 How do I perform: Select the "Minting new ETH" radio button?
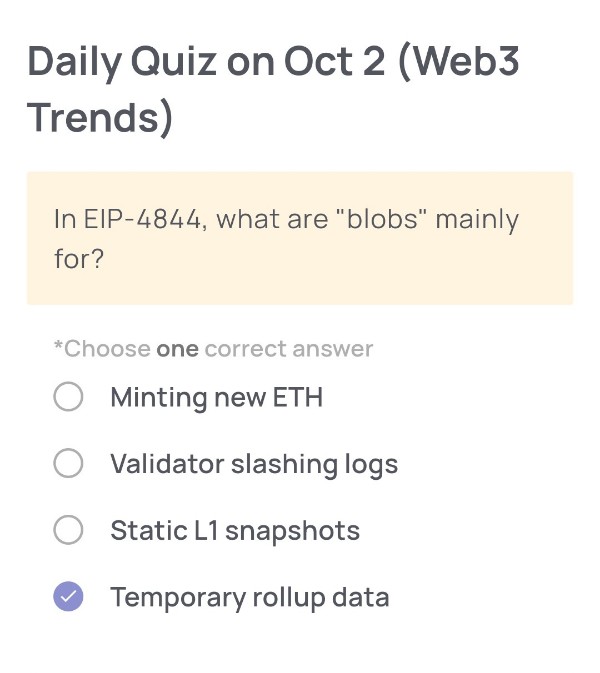tap(68, 397)
